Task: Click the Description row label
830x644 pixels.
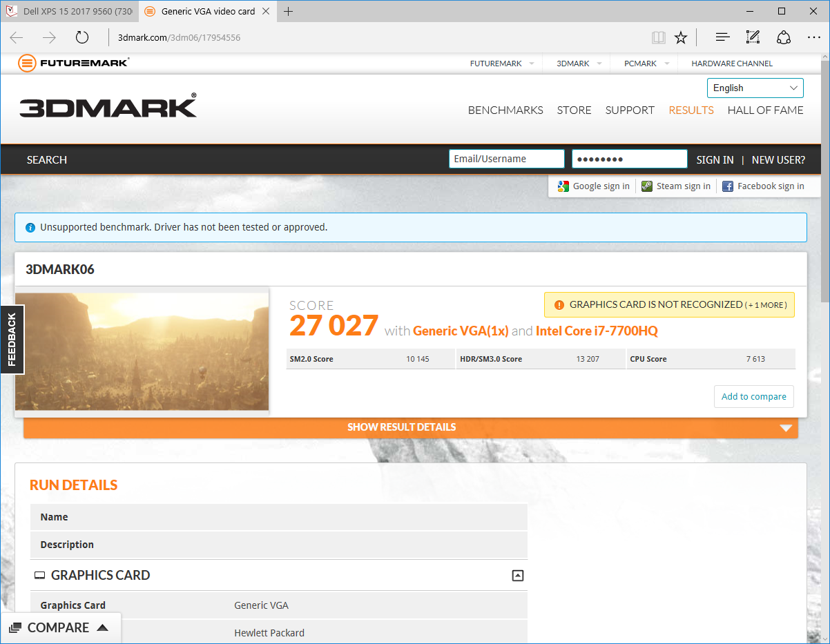Action: 67,545
